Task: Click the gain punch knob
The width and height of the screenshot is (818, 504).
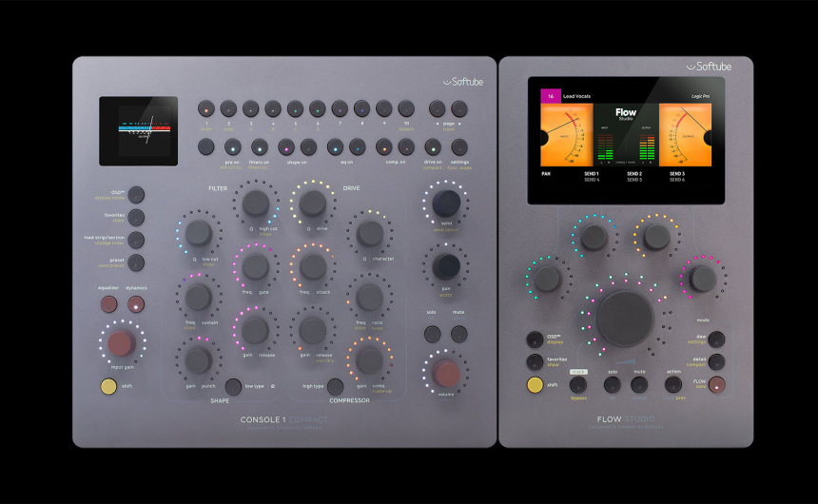Action: [x=199, y=360]
